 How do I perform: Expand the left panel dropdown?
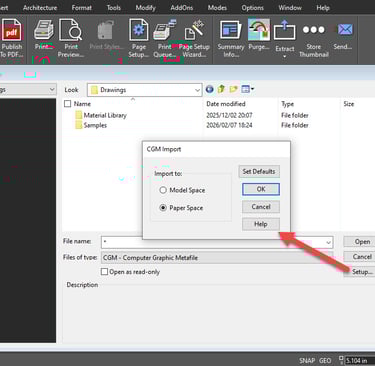tap(52, 89)
